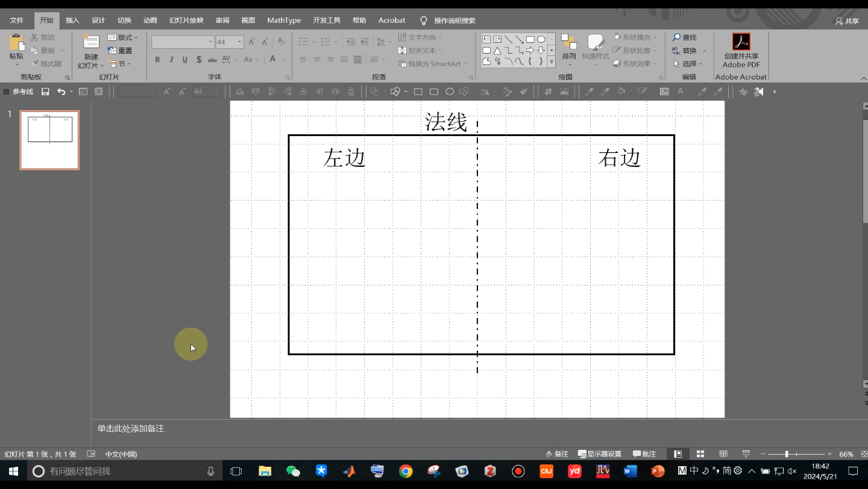Open the 选择 select dropdown

click(687, 64)
